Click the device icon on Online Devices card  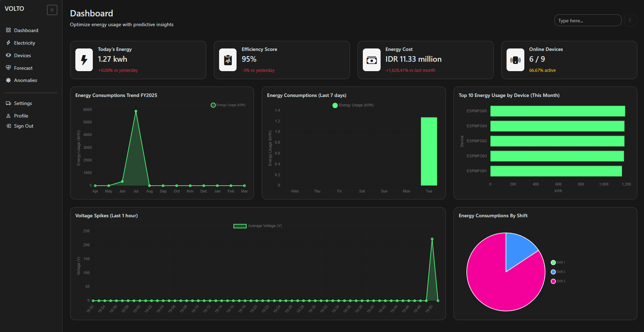click(x=515, y=60)
